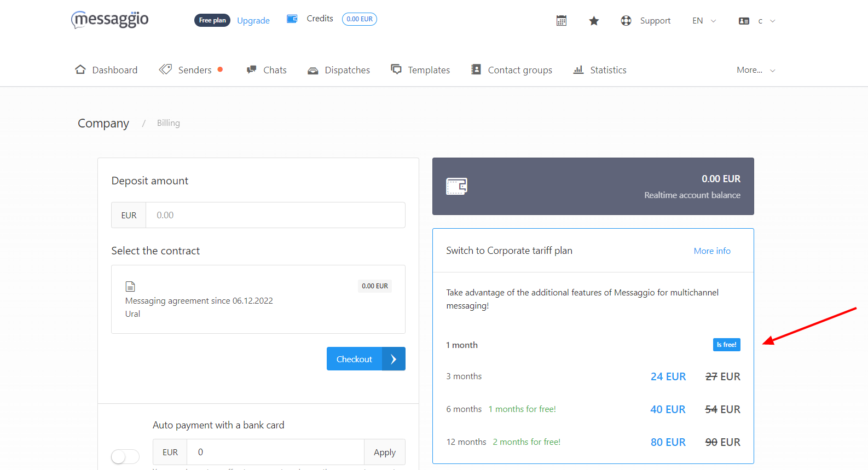Toggle the auto payment switch
868x470 pixels.
125,456
